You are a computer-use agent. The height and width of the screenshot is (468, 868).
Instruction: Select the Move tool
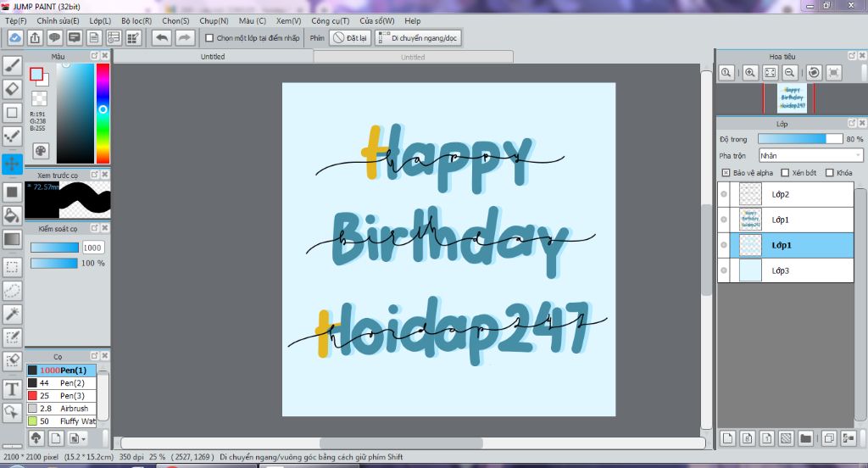[12, 164]
